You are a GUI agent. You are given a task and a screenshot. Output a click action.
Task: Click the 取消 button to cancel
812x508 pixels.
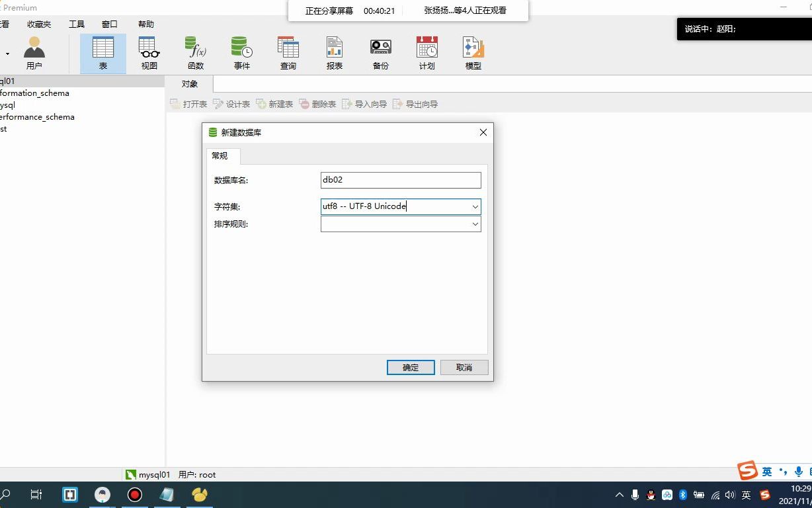(464, 367)
